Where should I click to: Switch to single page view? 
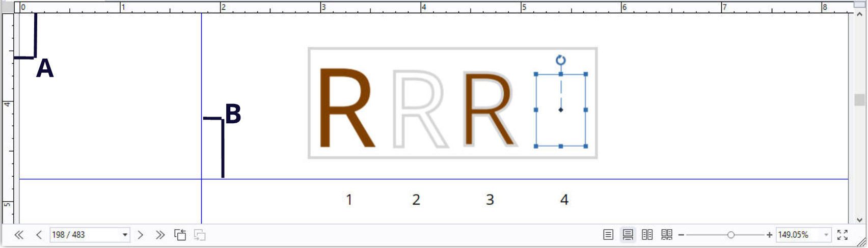608,235
